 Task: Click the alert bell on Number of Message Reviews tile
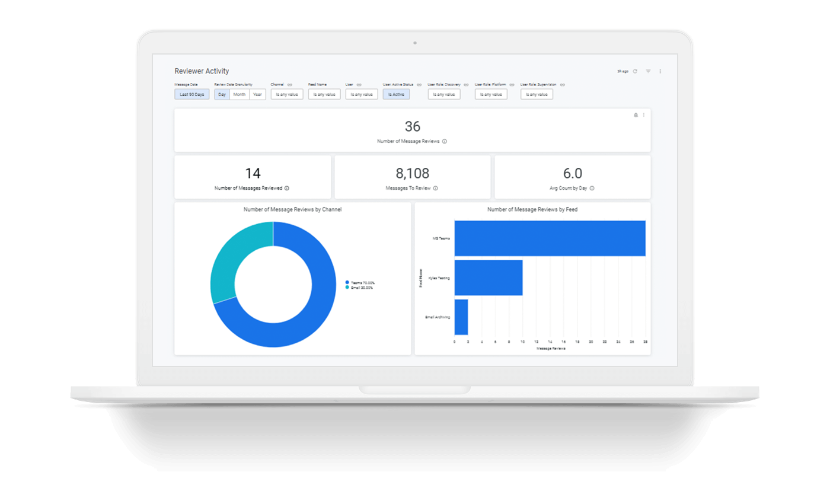tap(636, 115)
